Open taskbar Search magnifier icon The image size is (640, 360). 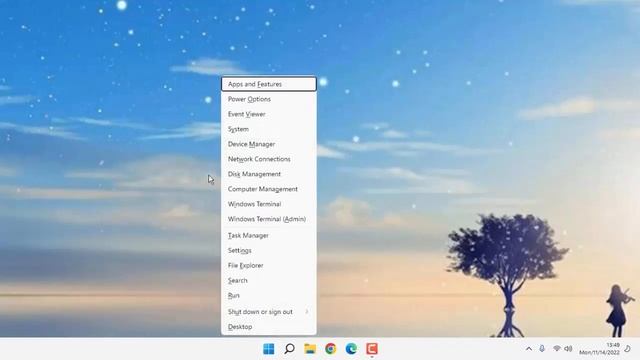coord(289,349)
